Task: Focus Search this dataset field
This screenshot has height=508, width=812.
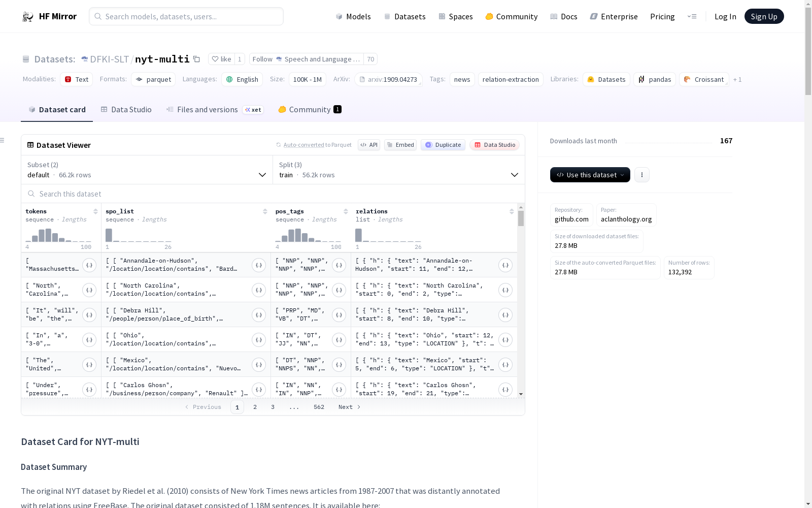Action: 273,194
